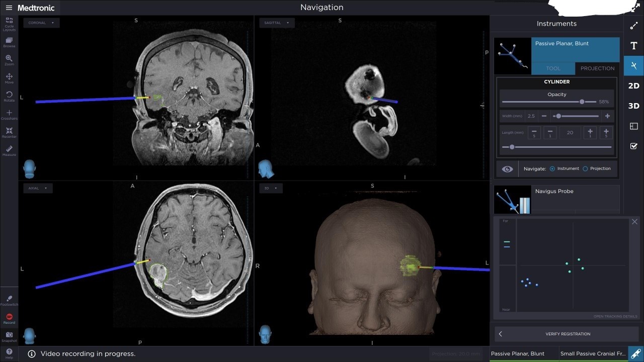The height and width of the screenshot is (362, 644).
Task: Switch to the PROJECTION tab
Action: (597, 68)
